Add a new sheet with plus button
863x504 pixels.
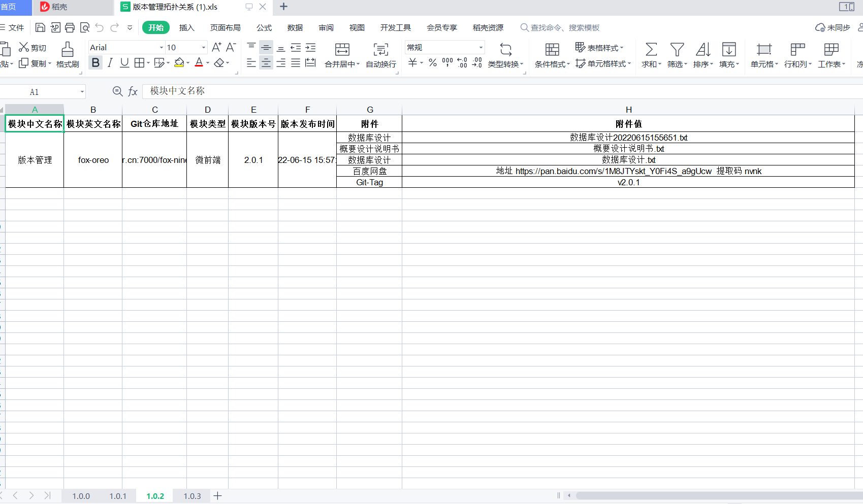click(217, 496)
